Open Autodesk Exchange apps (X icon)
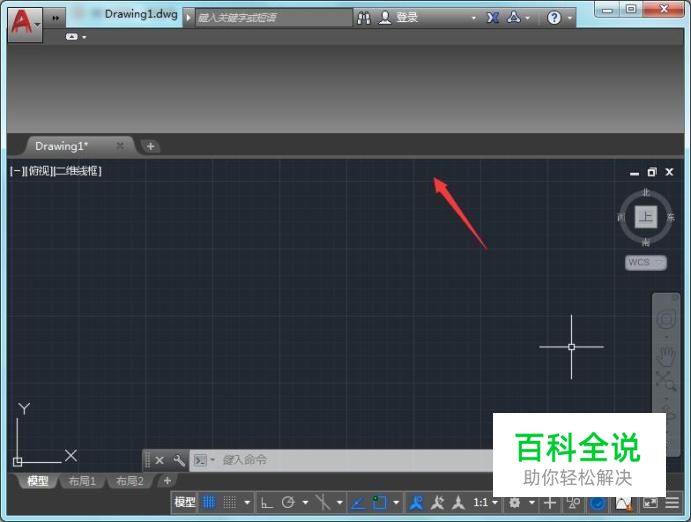This screenshot has width=691, height=522. click(492, 18)
